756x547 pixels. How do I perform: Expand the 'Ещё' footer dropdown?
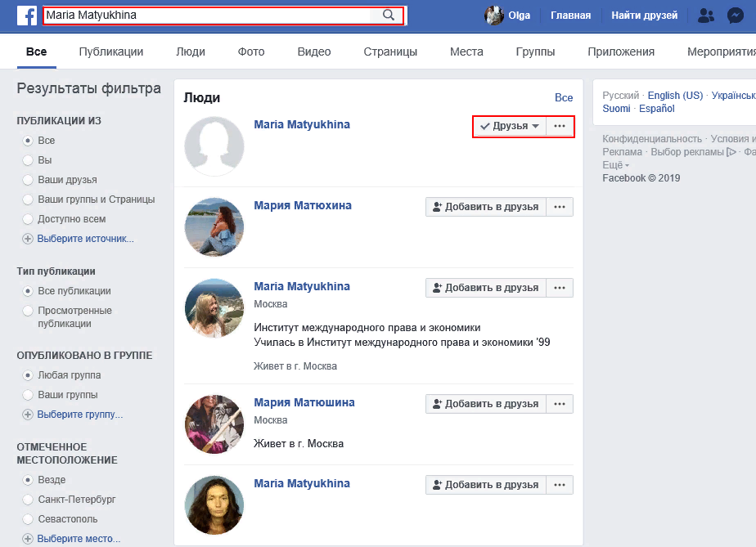click(x=616, y=165)
